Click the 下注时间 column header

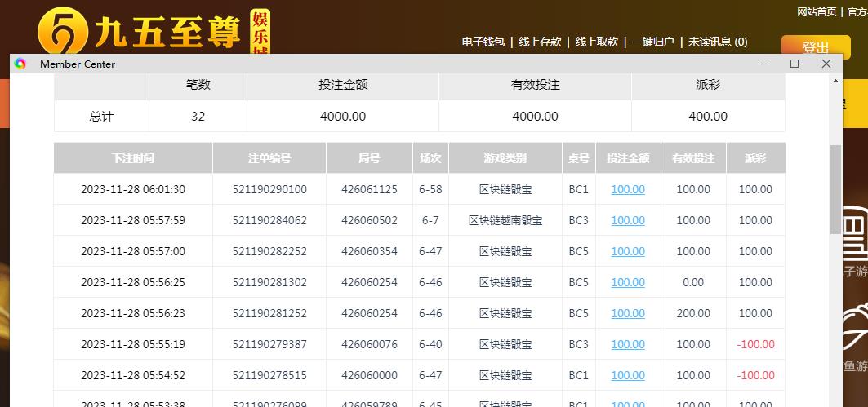click(x=133, y=158)
